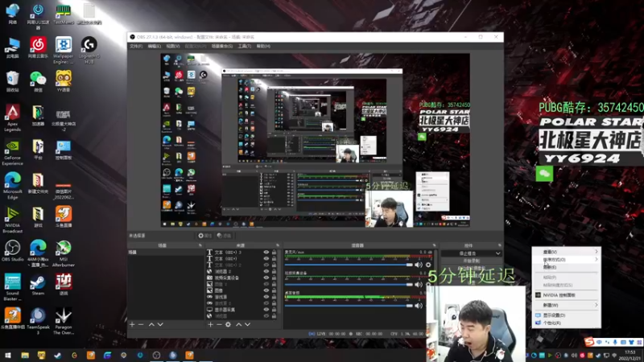The height and width of the screenshot is (362, 644).
Task: Open the Steam desktop shortcut
Action: [x=38, y=285]
